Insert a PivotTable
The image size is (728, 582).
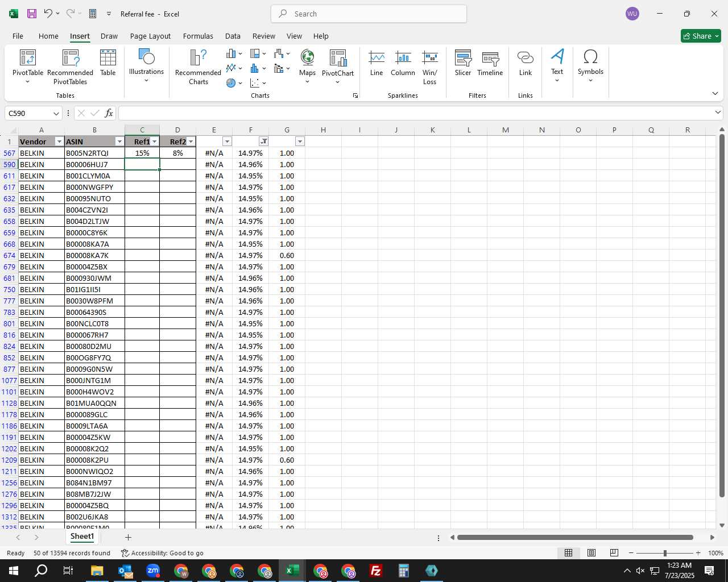28,66
